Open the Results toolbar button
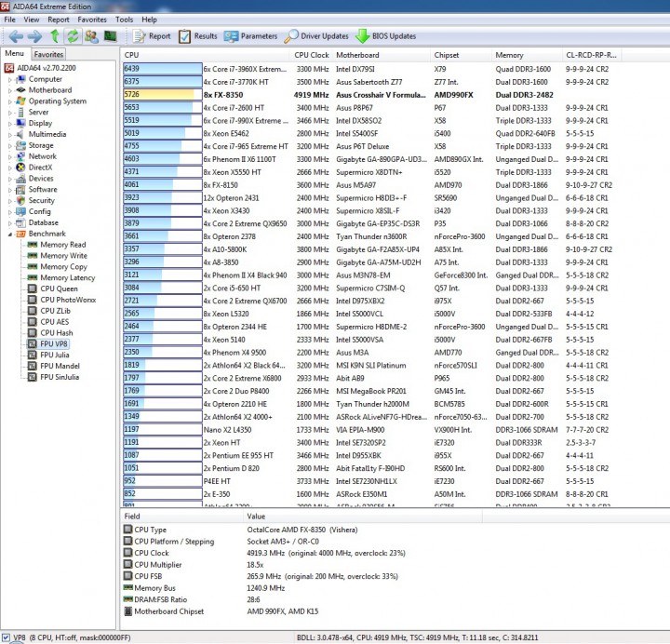The image size is (670, 644). pyautogui.click(x=198, y=36)
